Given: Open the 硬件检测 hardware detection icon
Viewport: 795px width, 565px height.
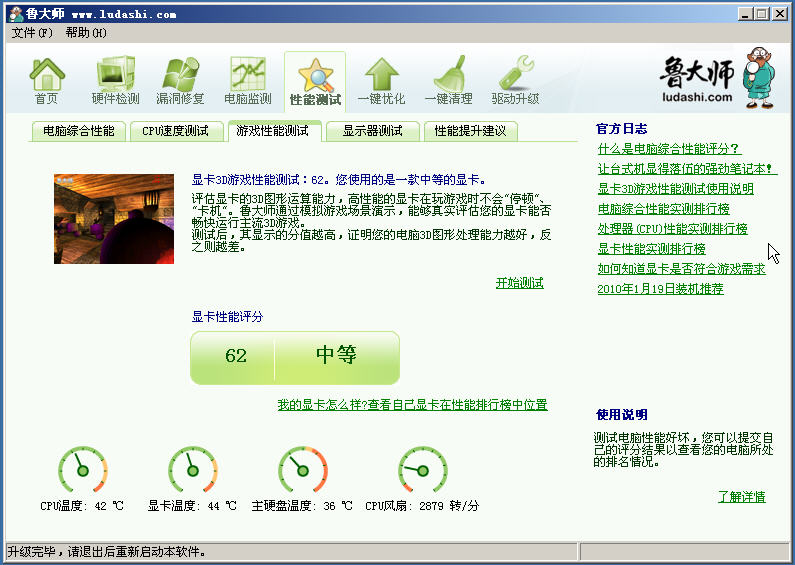Looking at the screenshot, I should click(116, 81).
